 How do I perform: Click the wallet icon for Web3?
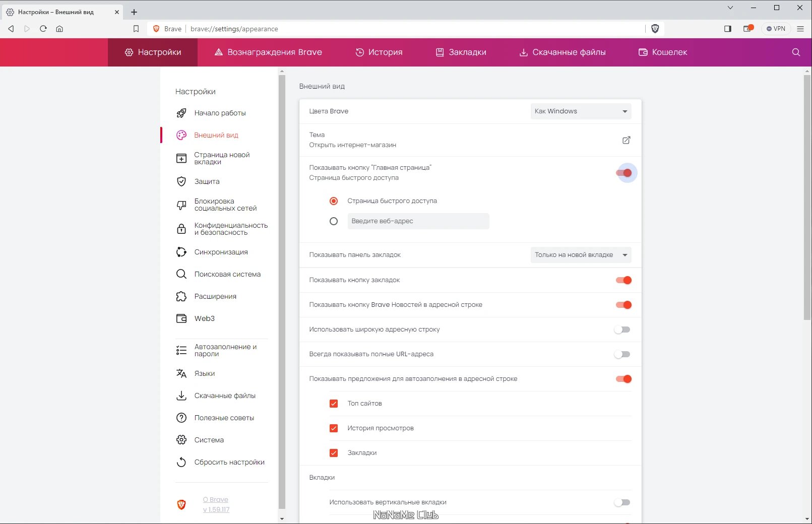[x=181, y=318]
